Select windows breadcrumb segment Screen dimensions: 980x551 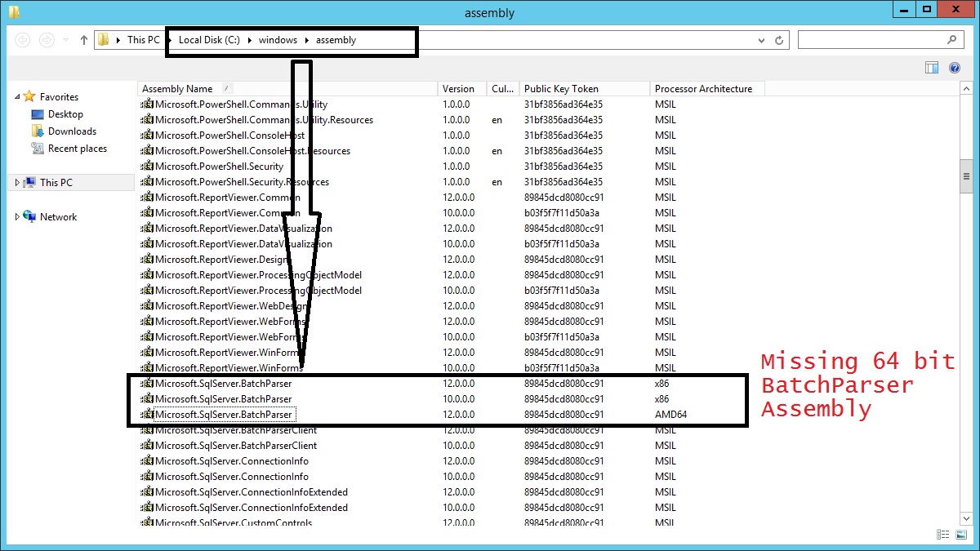click(278, 39)
